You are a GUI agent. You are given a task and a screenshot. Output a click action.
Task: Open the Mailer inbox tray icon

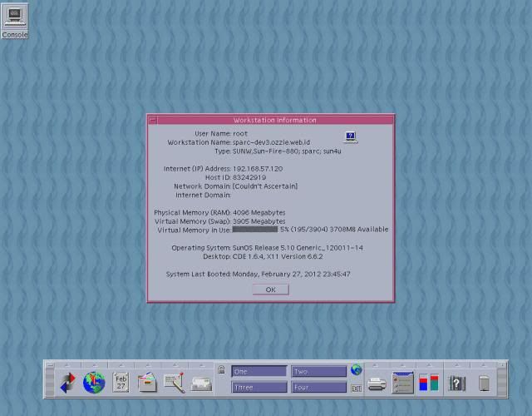pyautogui.click(x=201, y=384)
